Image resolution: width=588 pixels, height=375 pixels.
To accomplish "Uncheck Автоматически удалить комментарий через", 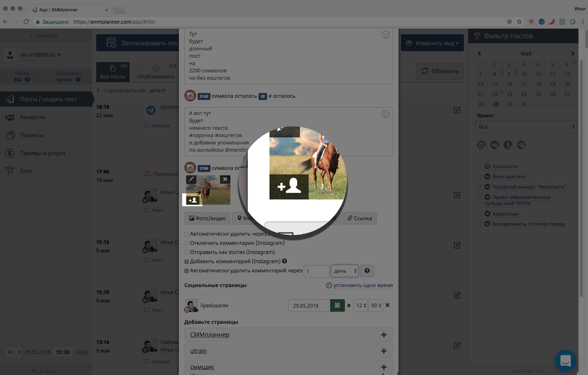I will tap(186, 271).
